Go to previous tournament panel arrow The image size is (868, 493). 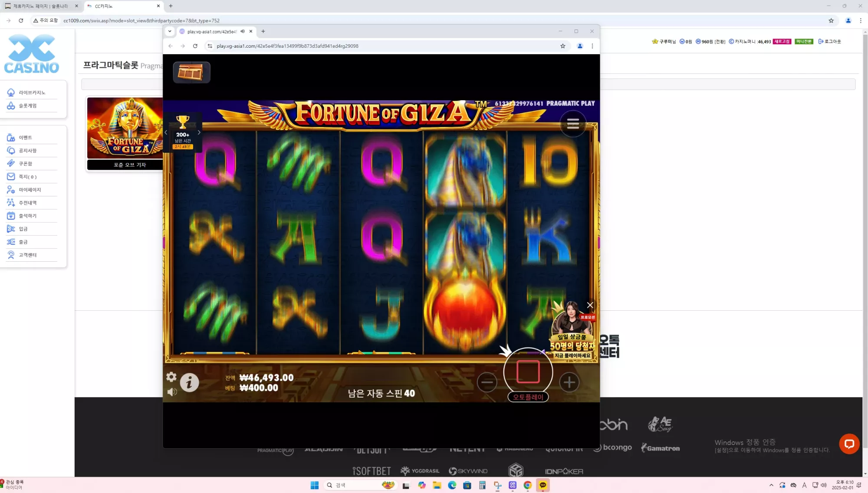166,132
